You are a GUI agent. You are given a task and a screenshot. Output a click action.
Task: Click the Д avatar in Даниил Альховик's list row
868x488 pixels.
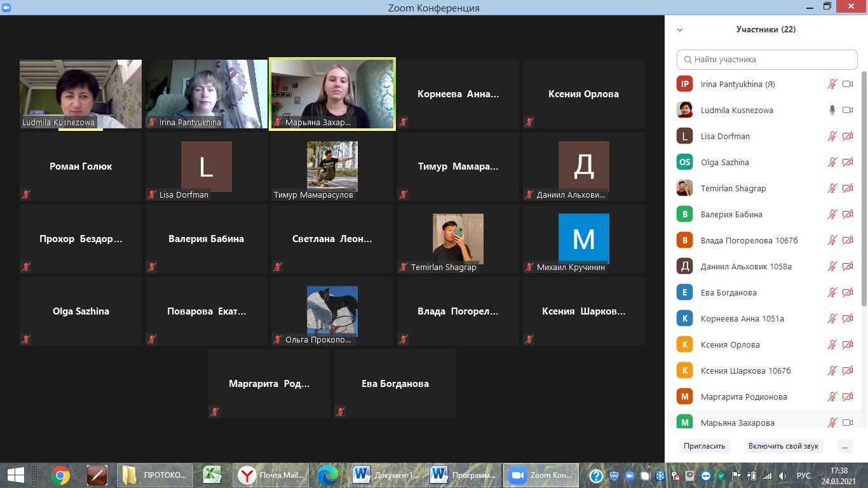684,266
